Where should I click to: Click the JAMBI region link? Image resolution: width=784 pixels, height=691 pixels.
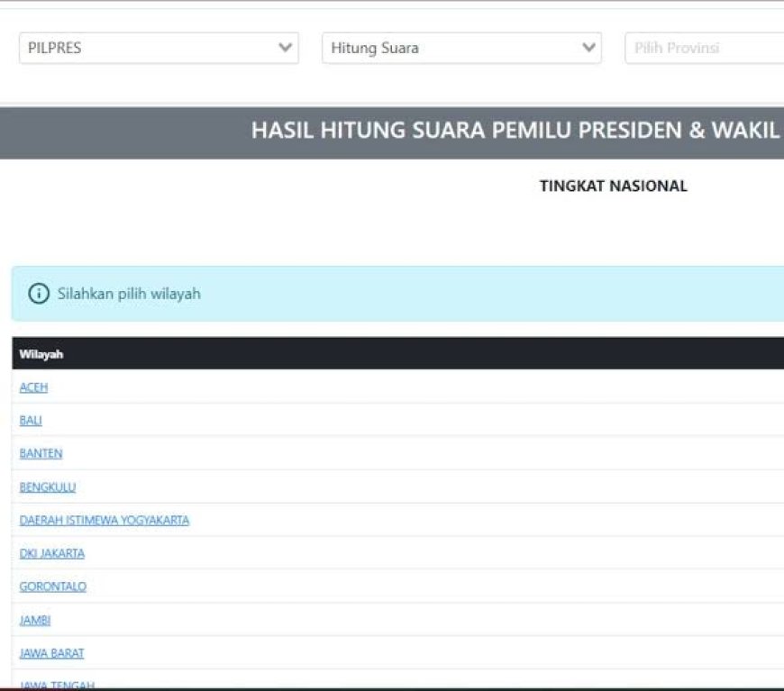pos(35,620)
